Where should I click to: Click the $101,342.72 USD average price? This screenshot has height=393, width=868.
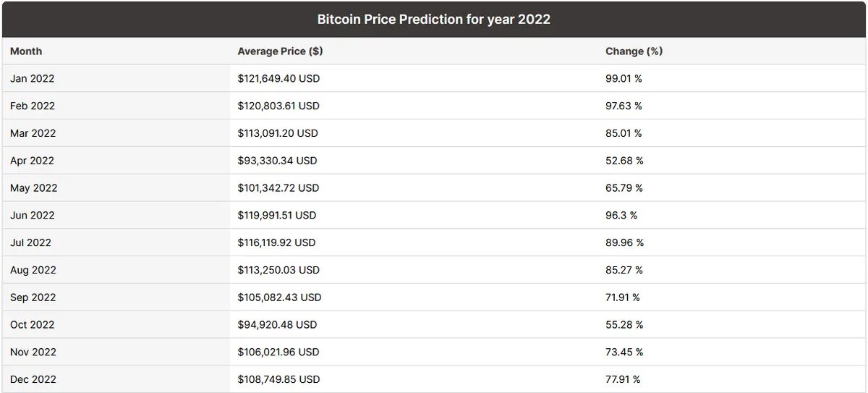[278, 188]
